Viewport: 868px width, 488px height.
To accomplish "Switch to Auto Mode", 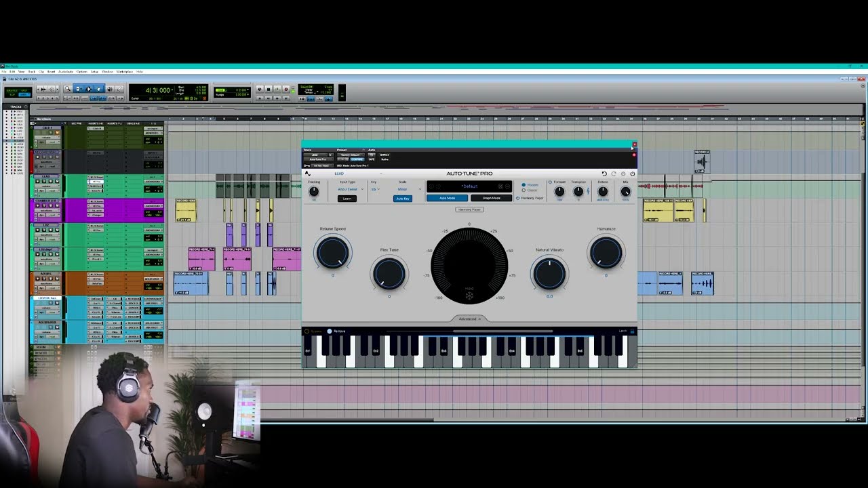I will 447,198.
